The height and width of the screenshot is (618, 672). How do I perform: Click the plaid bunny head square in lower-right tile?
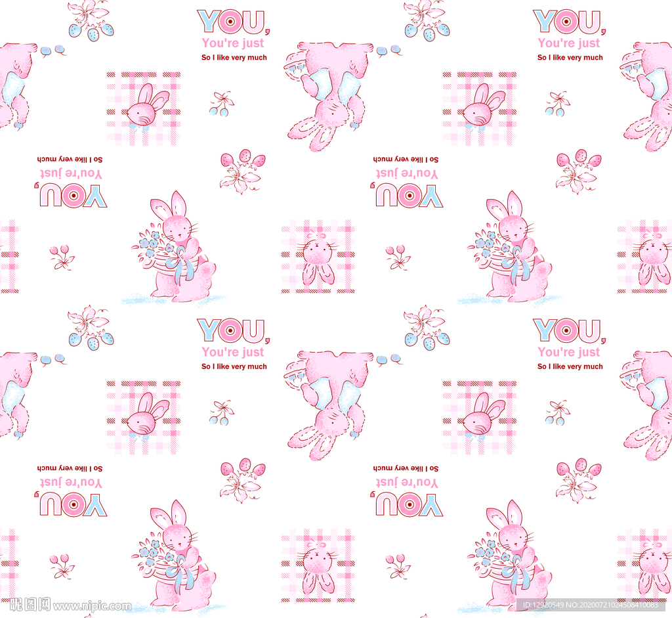pos(480,418)
